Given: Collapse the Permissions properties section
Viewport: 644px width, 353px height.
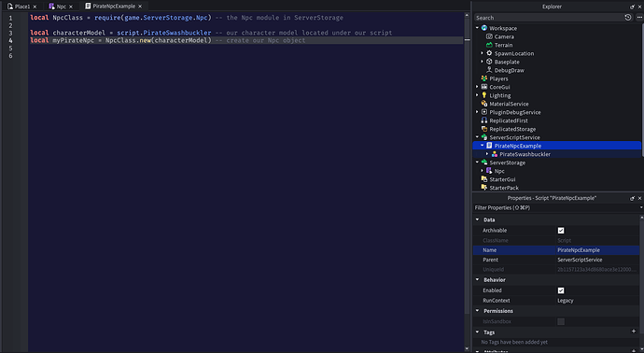Looking at the screenshot, I should click(477, 311).
